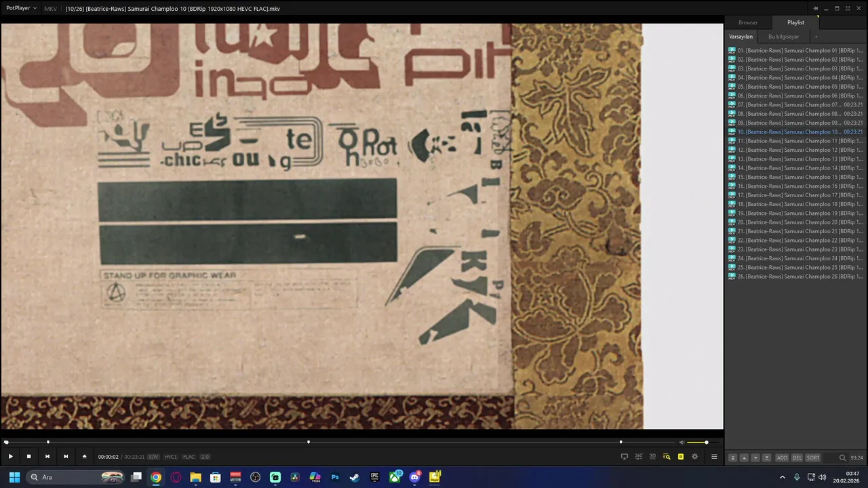Select Samurai Champloo 12 in playlist
Image resolution: width=868 pixels, height=488 pixels.
tap(795, 150)
